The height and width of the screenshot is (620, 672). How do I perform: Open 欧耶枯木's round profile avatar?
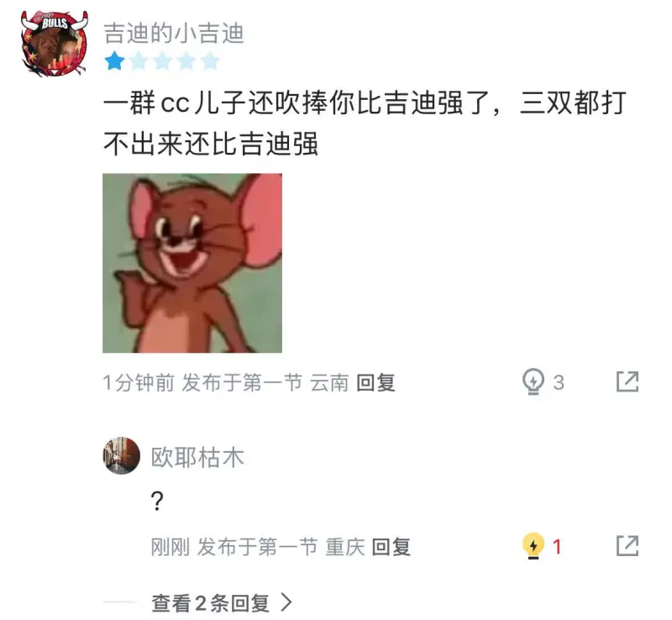click(121, 456)
